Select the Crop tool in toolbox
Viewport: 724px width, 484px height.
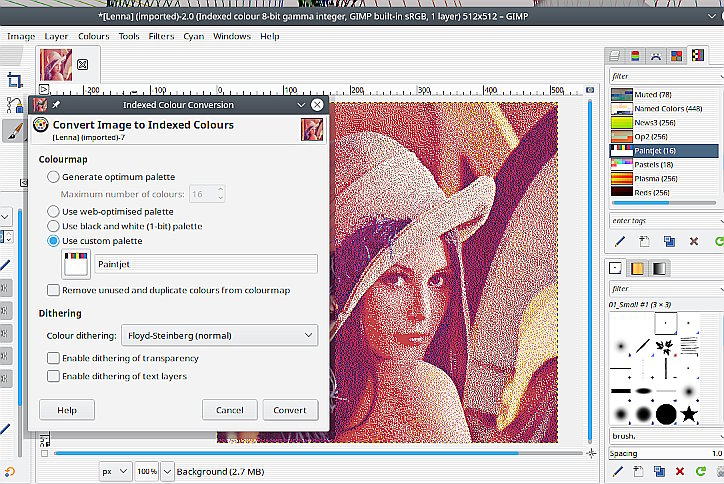14,80
